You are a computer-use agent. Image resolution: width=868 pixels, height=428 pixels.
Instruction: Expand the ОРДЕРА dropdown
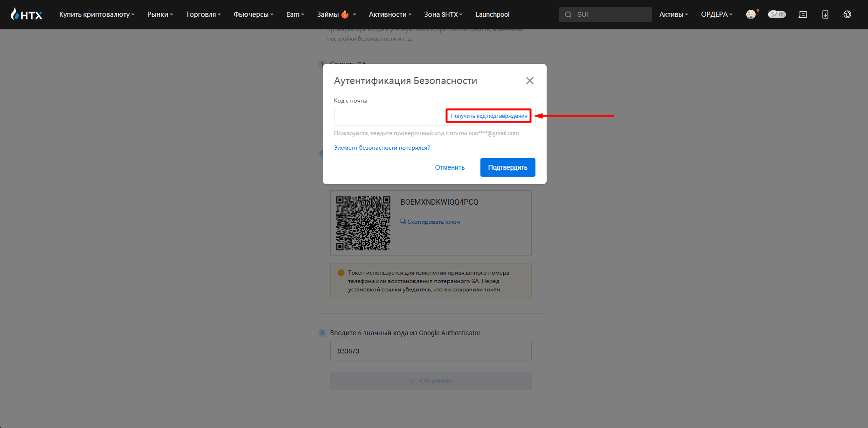tap(716, 14)
